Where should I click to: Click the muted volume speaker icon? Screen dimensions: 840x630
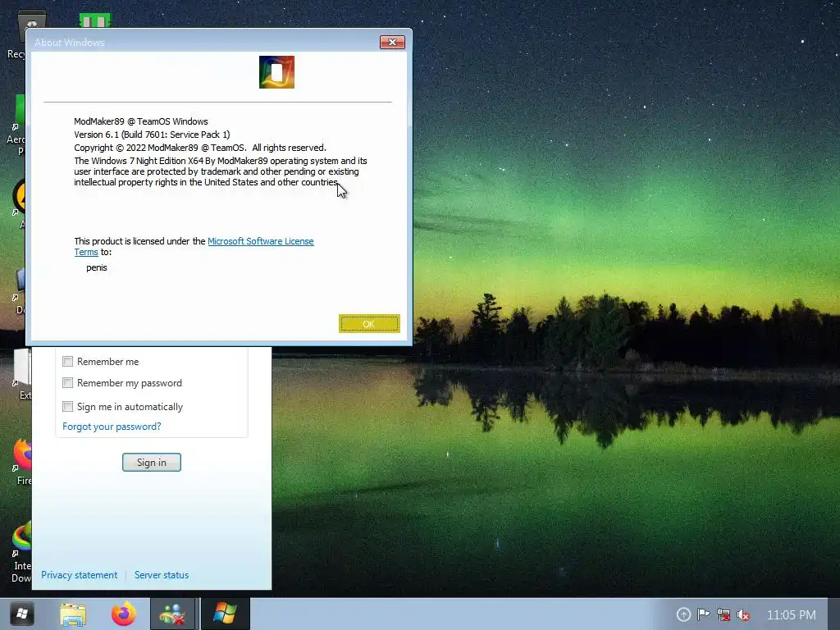point(743,615)
